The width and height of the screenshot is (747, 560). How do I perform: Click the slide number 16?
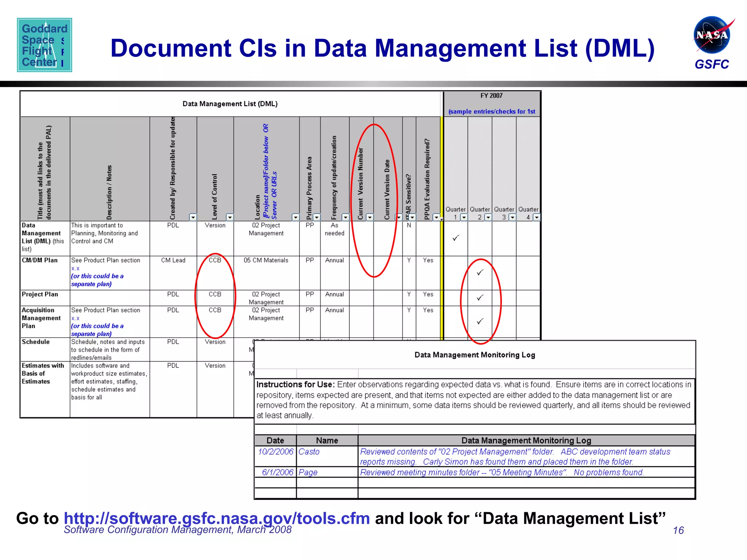[678, 530]
